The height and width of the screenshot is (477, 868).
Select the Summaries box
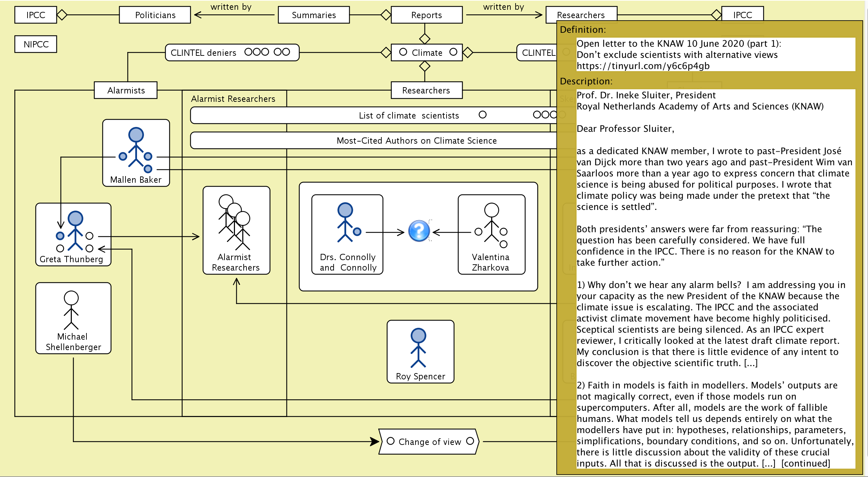click(314, 15)
